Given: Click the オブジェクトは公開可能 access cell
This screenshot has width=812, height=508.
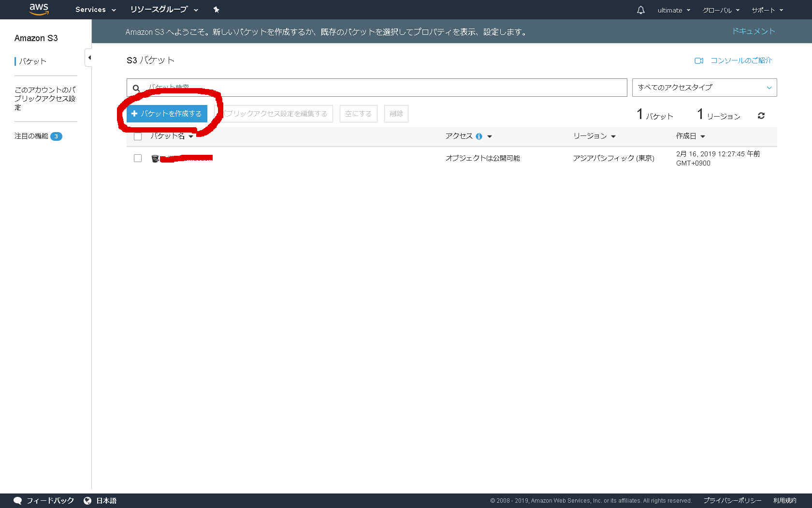Looking at the screenshot, I should pyautogui.click(x=482, y=158).
